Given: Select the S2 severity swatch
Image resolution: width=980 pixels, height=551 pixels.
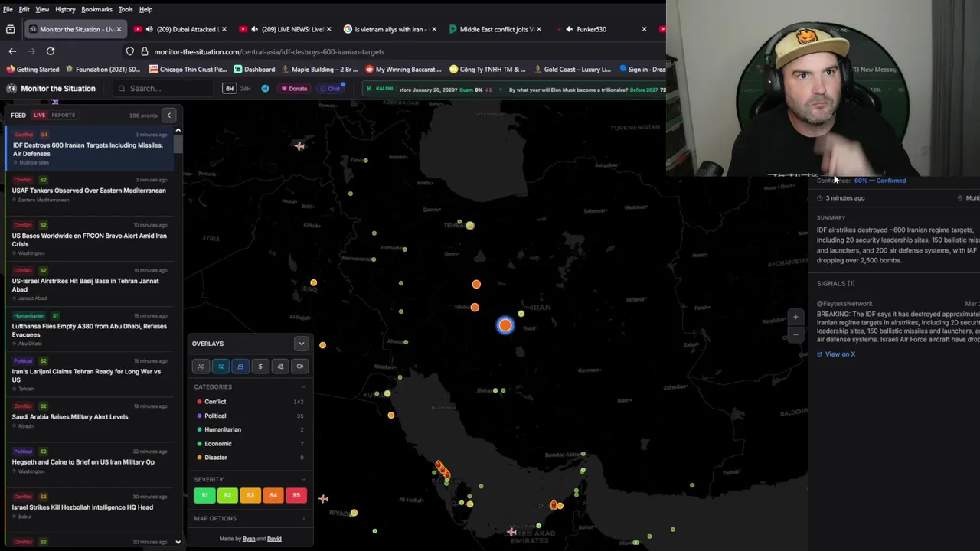Looking at the screenshot, I should (x=227, y=496).
